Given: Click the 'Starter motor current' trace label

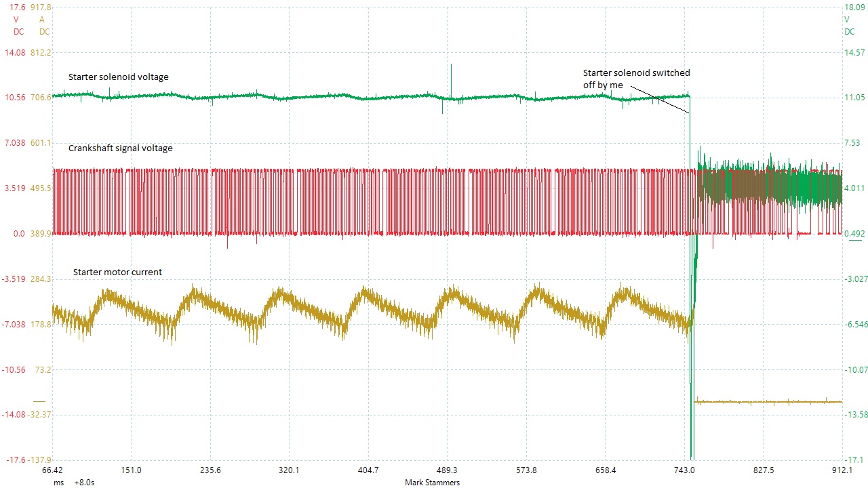Looking at the screenshot, I should (x=117, y=272).
